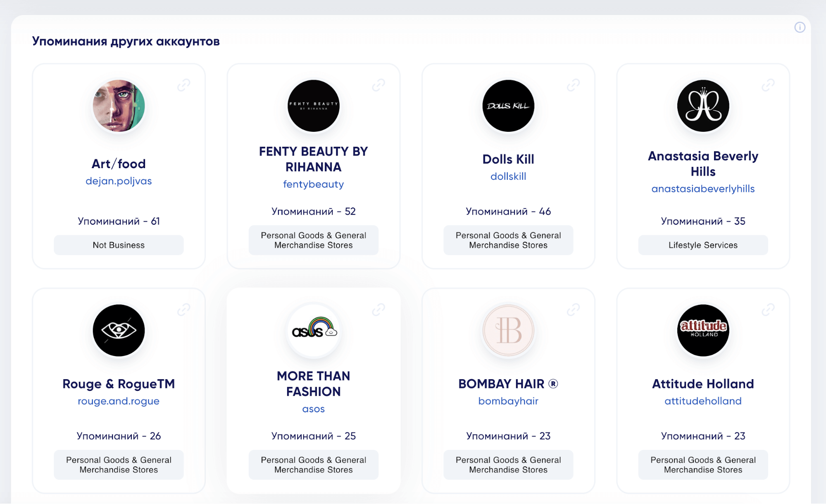Viewport: 826px width, 504px height.
Task: Click the Rouge & Rogue eye logo
Action: coord(119,330)
